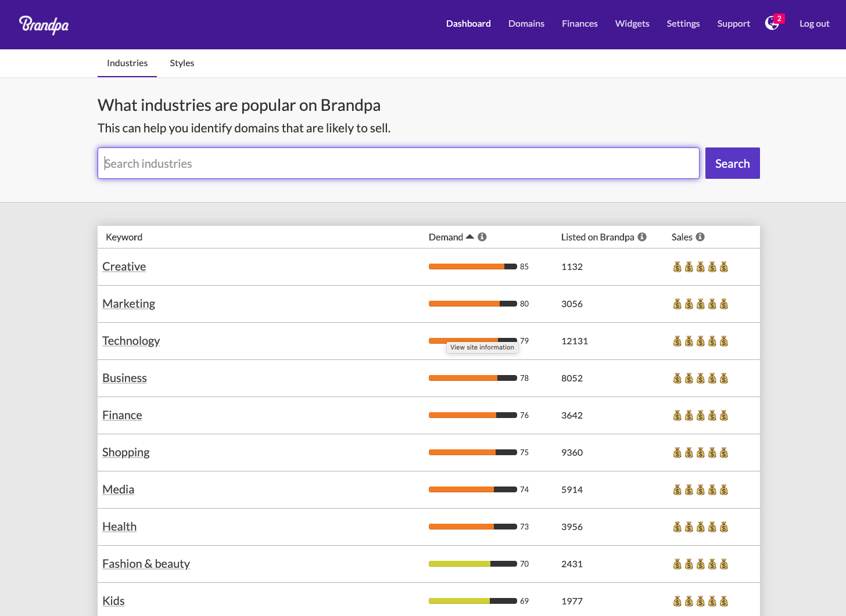Open the Health industry link
This screenshot has width=846, height=616.
(120, 527)
